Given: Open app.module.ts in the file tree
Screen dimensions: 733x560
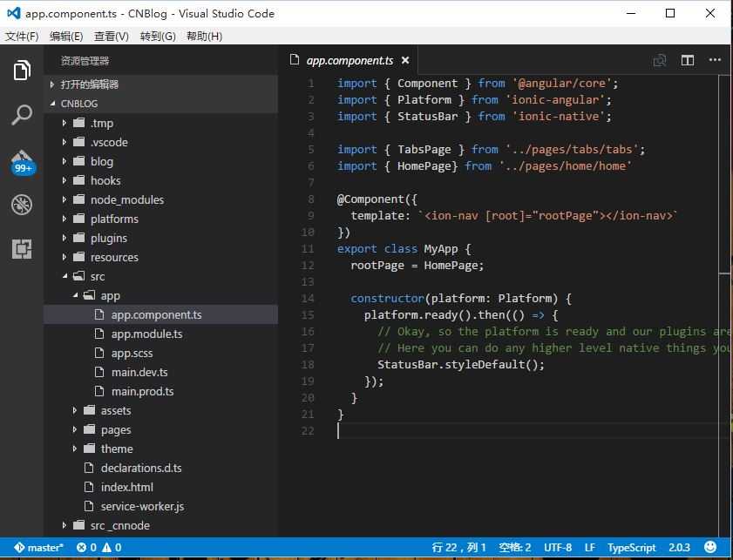Looking at the screenshot, I should coord(146,334).
